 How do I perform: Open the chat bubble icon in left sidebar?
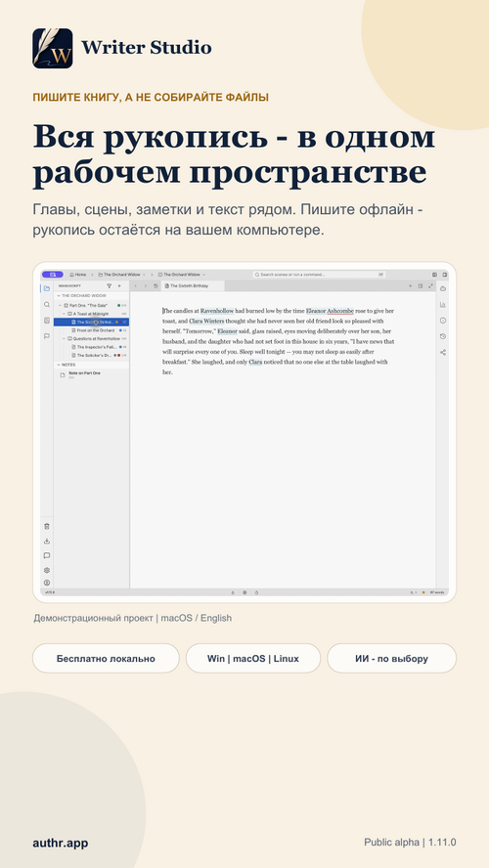(47, 555)
